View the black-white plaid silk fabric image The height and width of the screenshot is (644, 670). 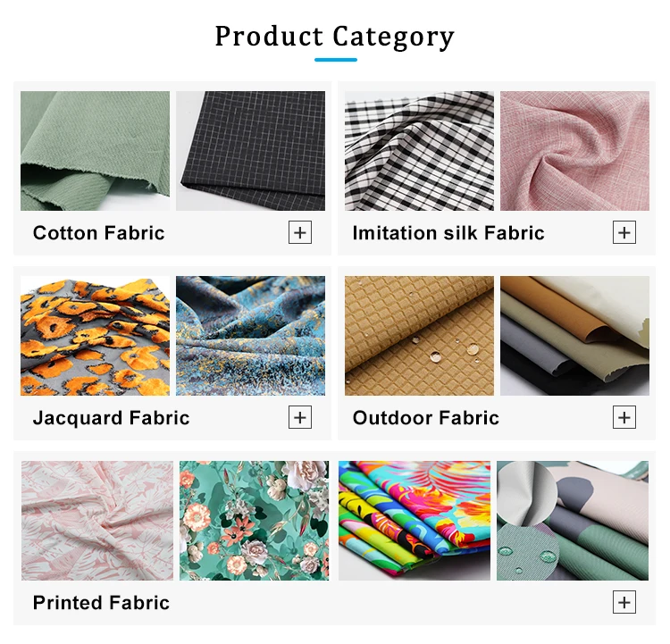coord(419,151)
